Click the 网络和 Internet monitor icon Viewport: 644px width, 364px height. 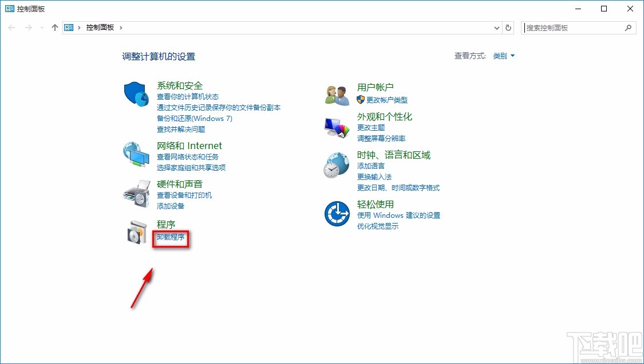tap(136, 155)
